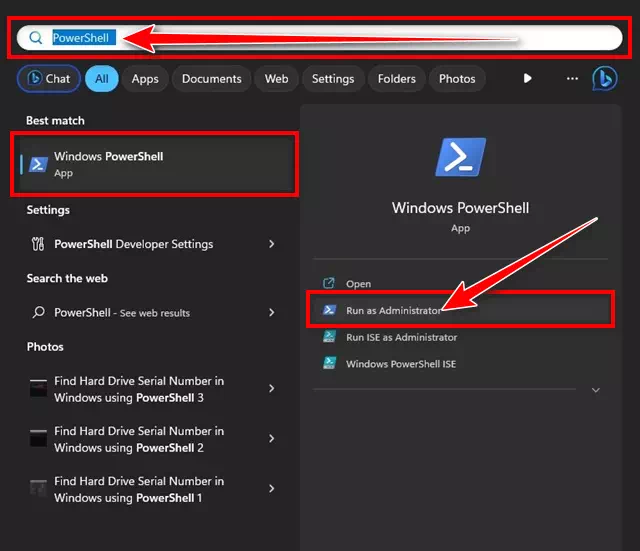This screenshot has width=640, height=551.
Task: Click Open in the actions list
Action: (x=358, y=284)
